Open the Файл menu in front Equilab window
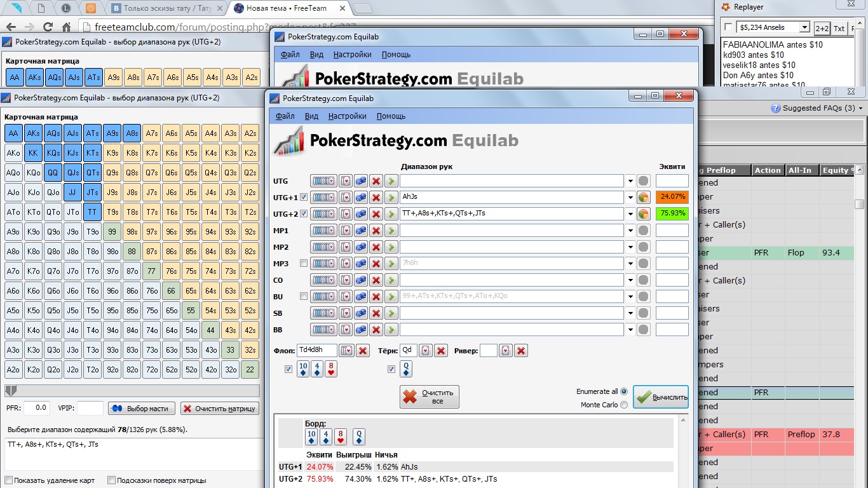 point(285,116)
